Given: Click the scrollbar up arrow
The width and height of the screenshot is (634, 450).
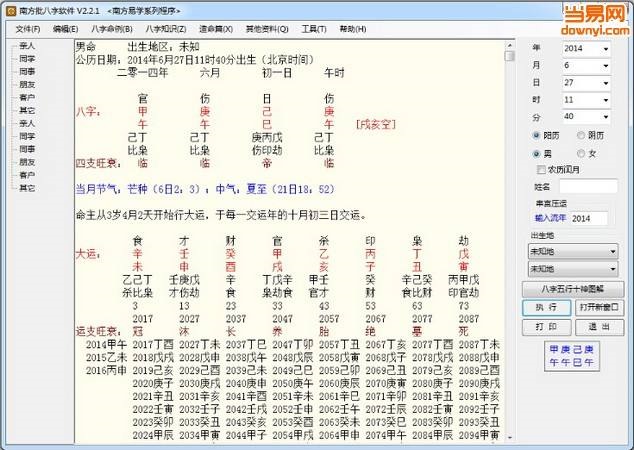Looking at the screenshot, I should coord(509,46).
